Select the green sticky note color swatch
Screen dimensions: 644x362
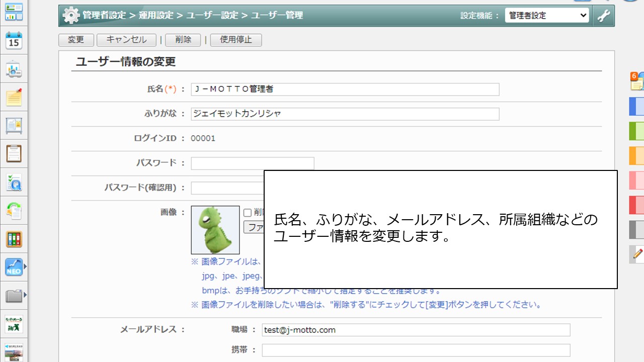click(636, 131)
